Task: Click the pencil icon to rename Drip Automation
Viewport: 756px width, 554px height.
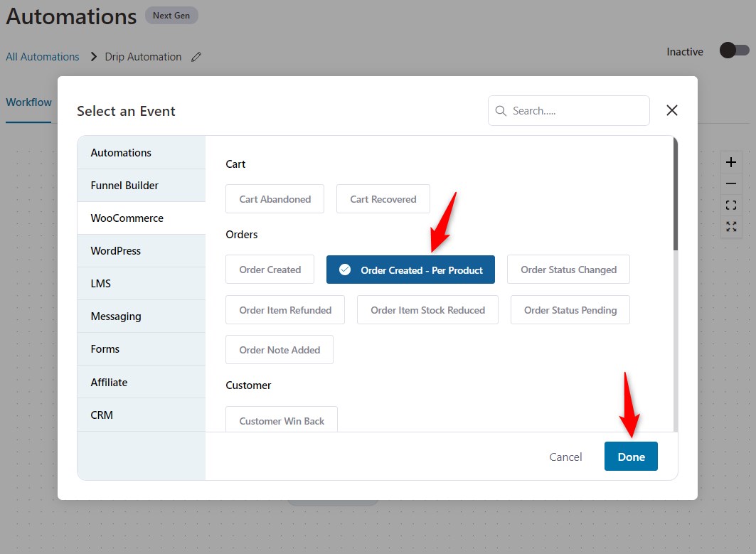Action: [x=196, y=57]
